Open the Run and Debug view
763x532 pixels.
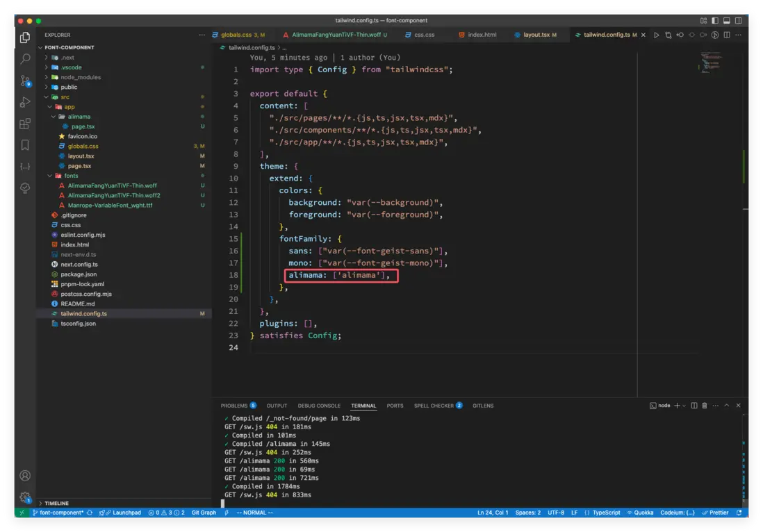click(x=25, y=102)
